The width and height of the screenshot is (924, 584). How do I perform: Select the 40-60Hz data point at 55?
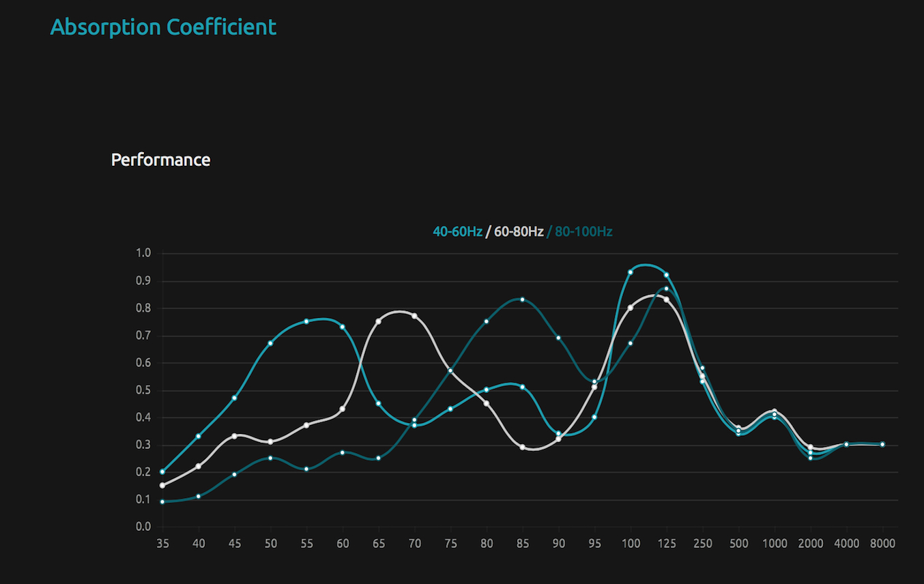tap(306, 321)
